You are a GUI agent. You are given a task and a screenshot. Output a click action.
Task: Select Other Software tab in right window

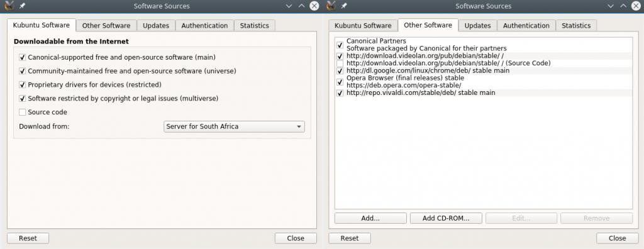click(428, 25)
